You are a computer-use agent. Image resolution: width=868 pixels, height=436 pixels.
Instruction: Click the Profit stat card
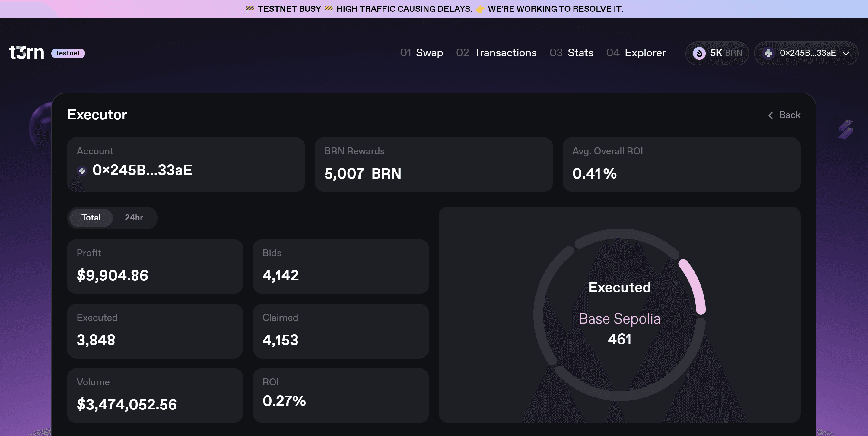[x=155, y=266]
